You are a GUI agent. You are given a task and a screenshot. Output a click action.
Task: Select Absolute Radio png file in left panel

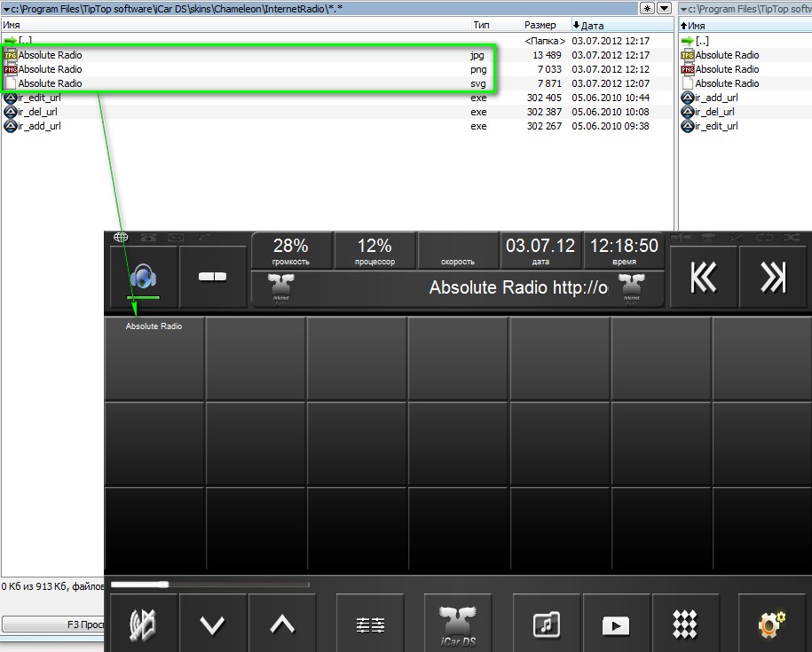(x=336, y=69)
